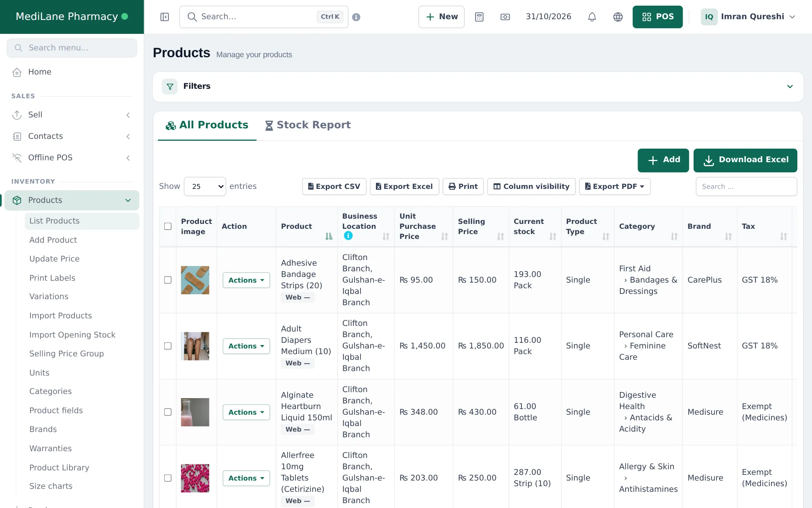Sort by Tax column
Image resolution: width=812 pixels, height=508 pixels.
coord(783,236)
